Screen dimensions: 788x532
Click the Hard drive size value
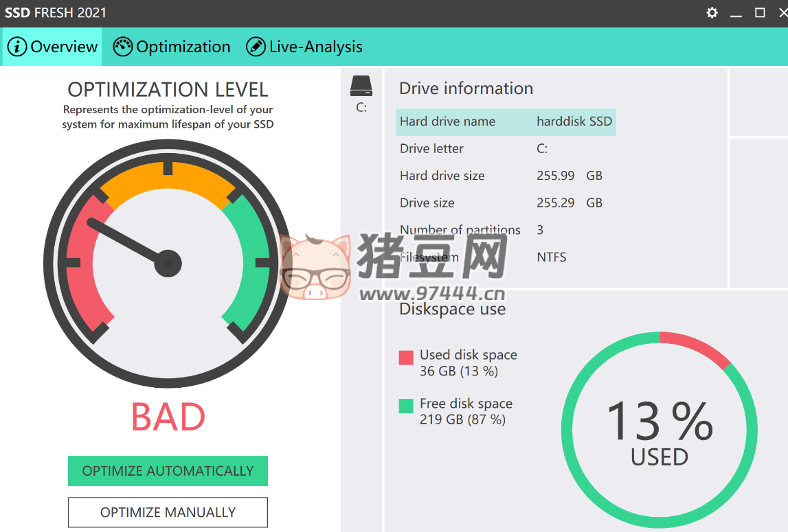555,176
